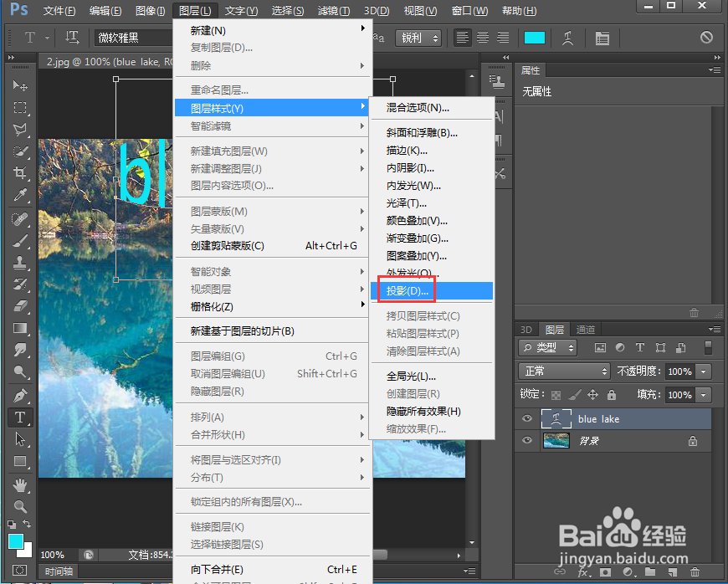This screenshot has height=584, width=728.
Task: Click 向下合并(E) menu entry
Action: click(272, 570)
